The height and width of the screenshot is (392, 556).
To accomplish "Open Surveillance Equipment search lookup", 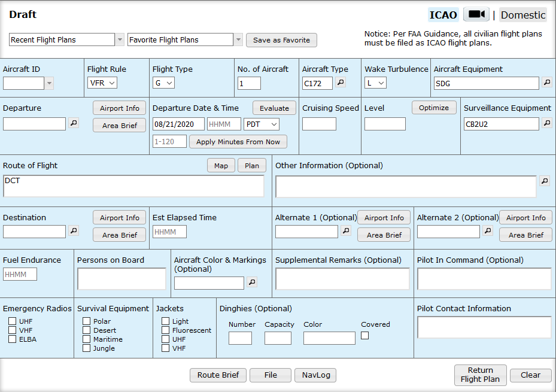I will tap(547, 123).
